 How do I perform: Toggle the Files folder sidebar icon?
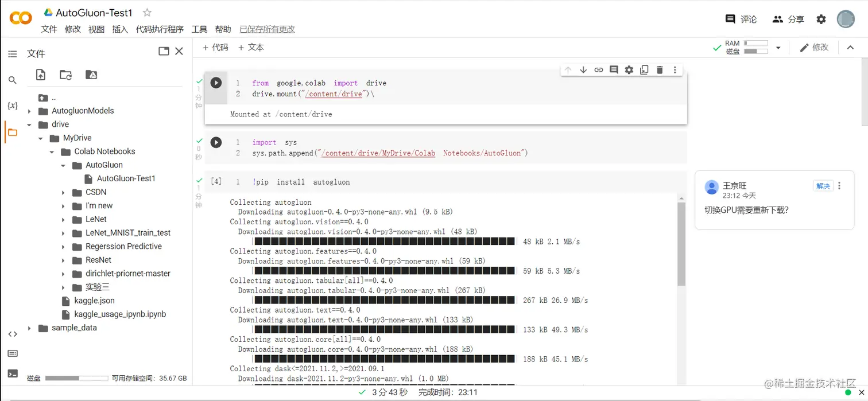[13, 133]
